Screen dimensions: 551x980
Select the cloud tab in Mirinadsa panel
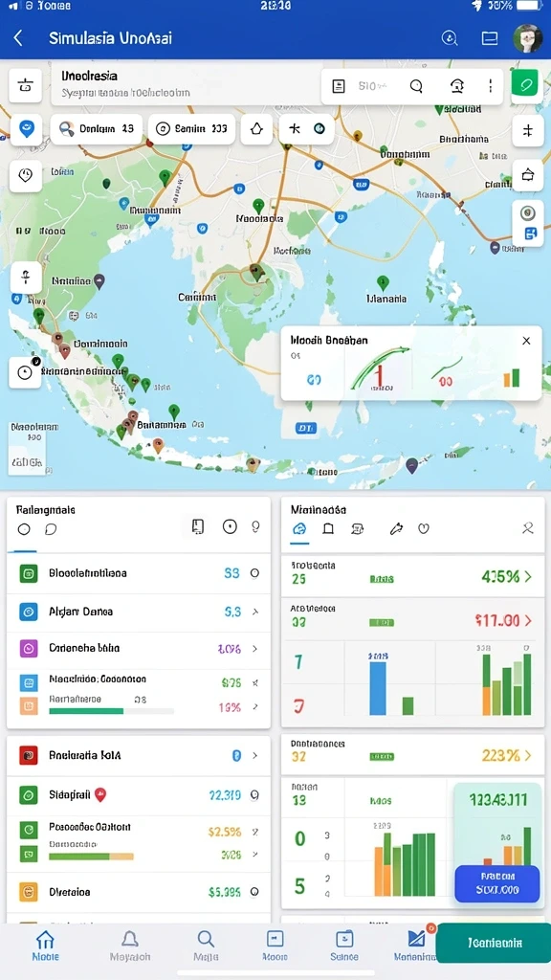point(299,528)
